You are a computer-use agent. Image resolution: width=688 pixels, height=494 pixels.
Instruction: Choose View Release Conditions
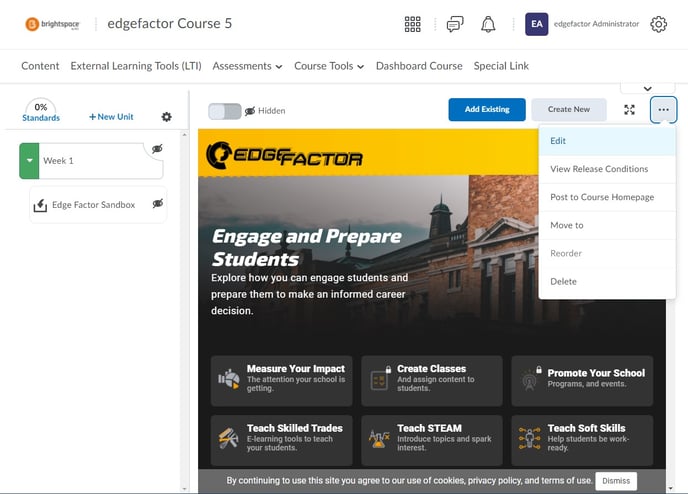pos(607,169)
